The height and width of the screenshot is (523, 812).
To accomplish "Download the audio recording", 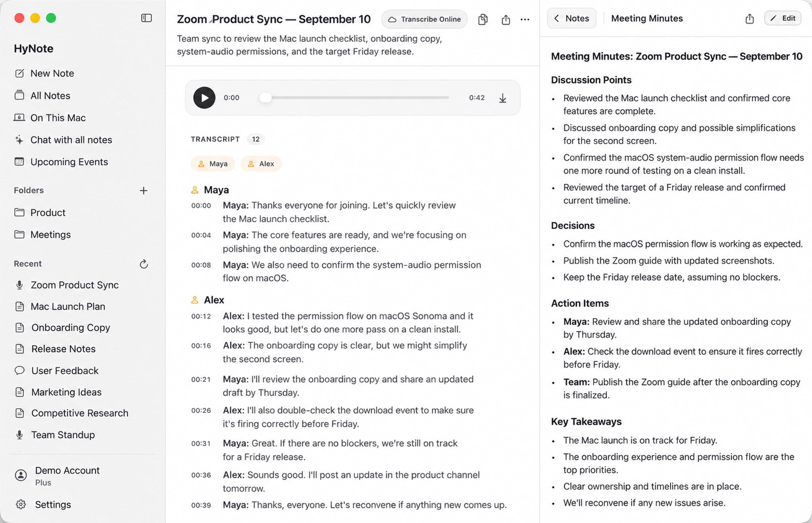I will [503, 98].
